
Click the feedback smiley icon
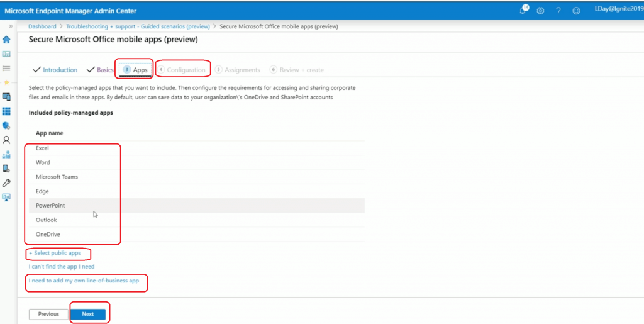pos(576,11)
